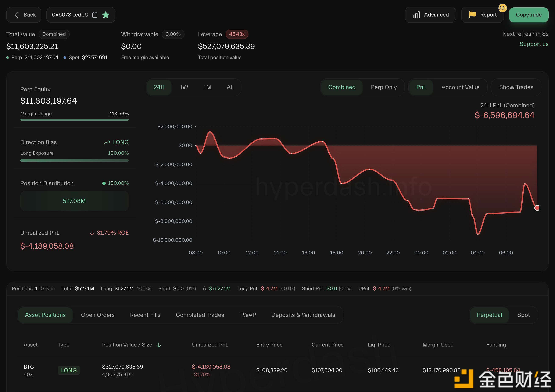Switch to Deposits & Withdrawals tab
The width and height of the screenshot is (555, 392).
coord(303,315)
